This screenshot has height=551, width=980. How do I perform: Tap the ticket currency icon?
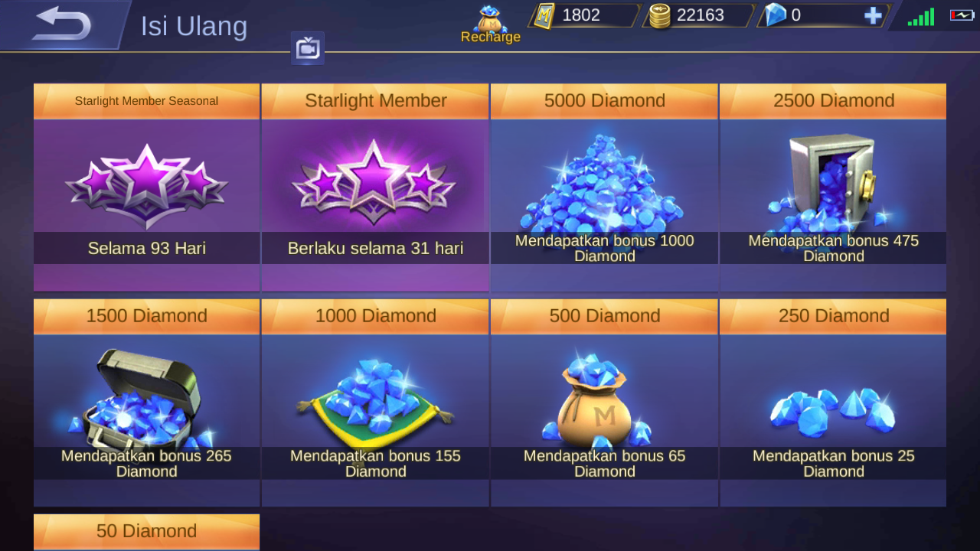pyautogui.click(x=544, y=15)
